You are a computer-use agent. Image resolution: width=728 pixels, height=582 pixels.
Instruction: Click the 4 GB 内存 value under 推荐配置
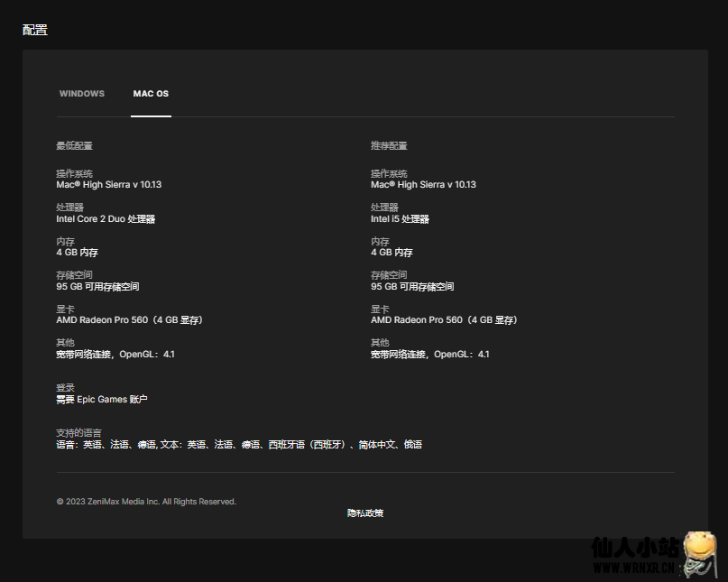point(392,253)
